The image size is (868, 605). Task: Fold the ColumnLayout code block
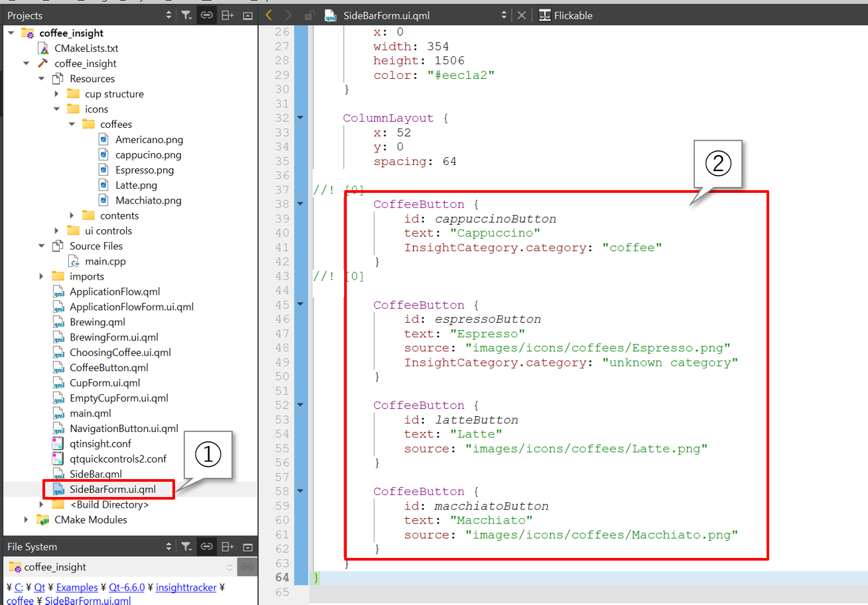(300, 118)
